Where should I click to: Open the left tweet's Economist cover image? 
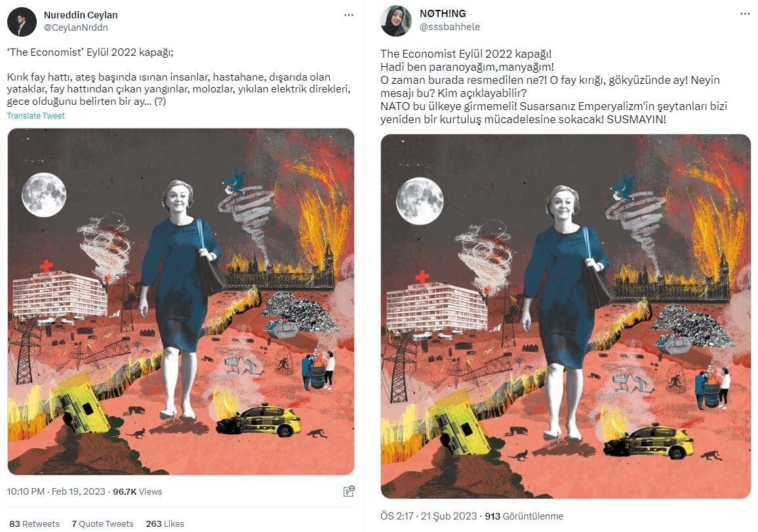pyautogui.click(x=181, y=301)
